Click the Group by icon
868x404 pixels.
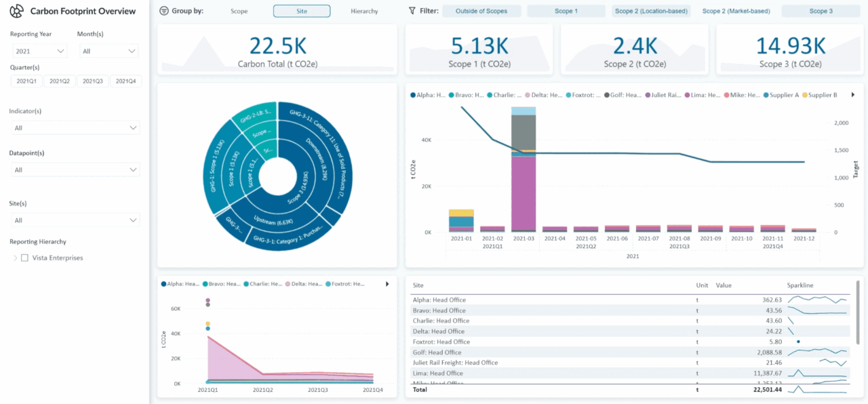coord(163,10)
